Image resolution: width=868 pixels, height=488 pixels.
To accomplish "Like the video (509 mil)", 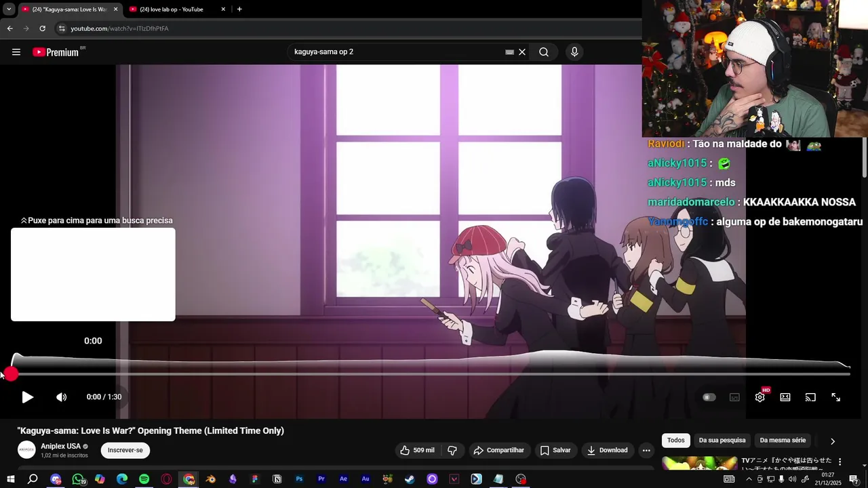I will (x=417, y=450).
